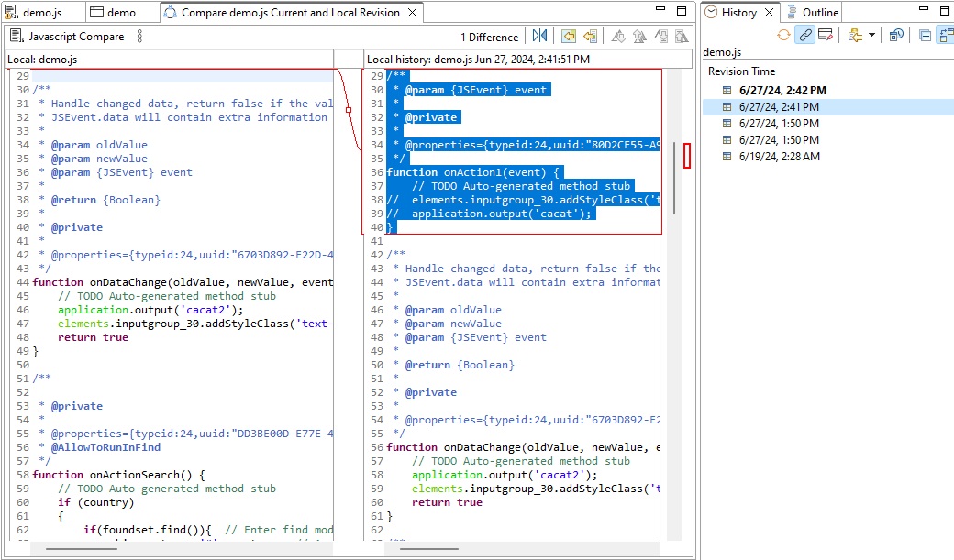Toggle Link with Editor in History

[804, 36]
